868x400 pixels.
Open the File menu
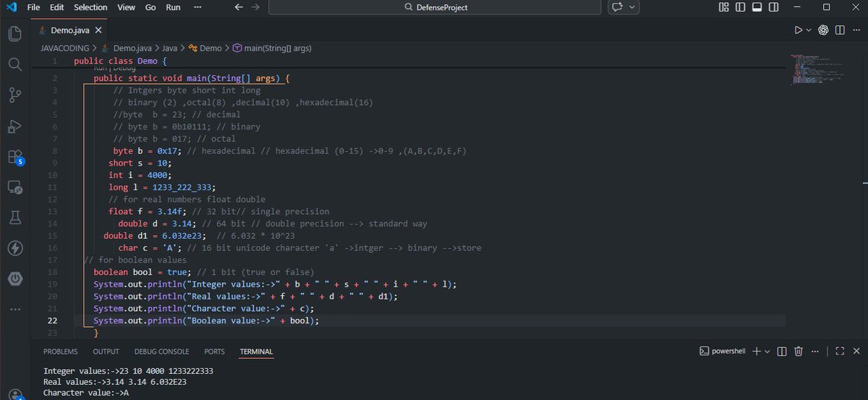33,7
